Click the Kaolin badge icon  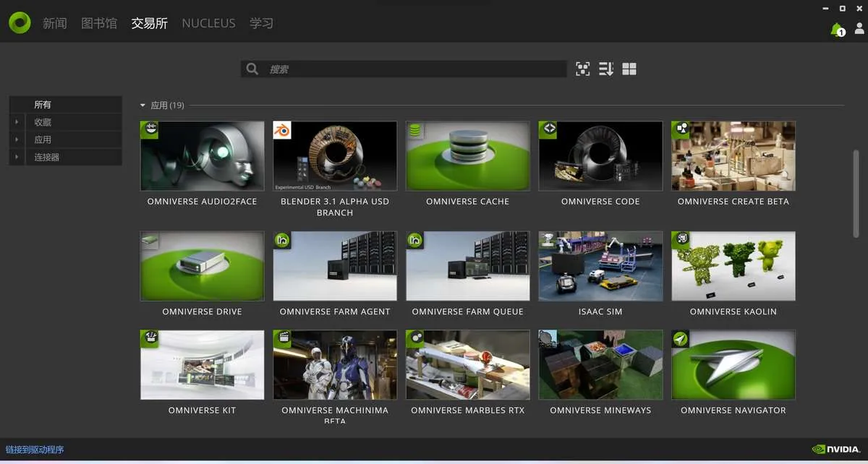point(681,240)
